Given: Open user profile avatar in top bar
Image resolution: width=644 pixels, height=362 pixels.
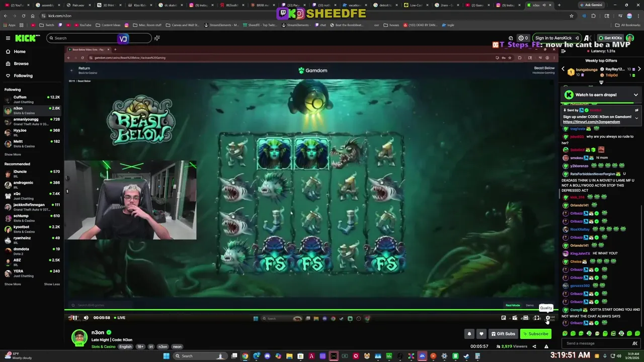Looking at the screenshot, I should pyautogui.click(x=631, y=38).
